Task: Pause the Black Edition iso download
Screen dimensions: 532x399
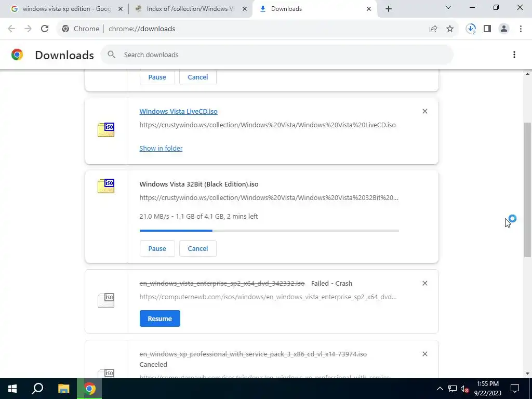Action: point(157,248)
